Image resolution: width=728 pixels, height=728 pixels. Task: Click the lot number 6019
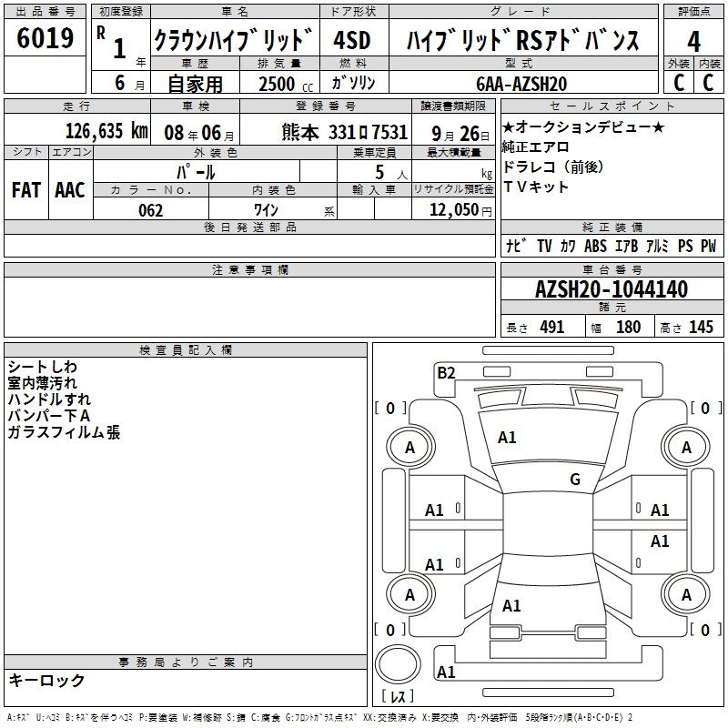[45, 38]
